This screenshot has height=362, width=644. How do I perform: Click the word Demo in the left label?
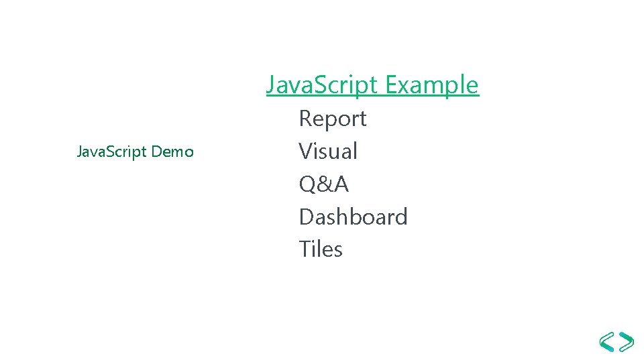coord(172,152)
